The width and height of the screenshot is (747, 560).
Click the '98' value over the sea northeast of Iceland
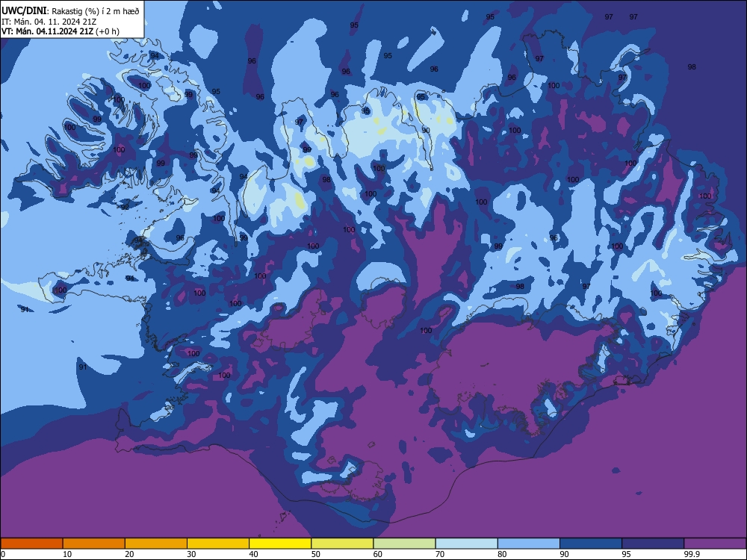pos(692,67)
